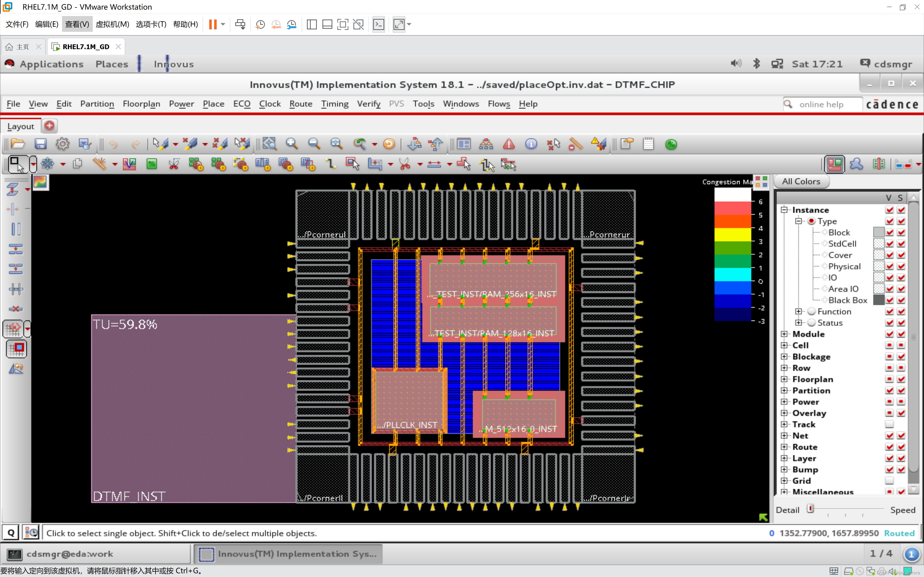Click the red Violation Browser warning icon
This screenshot has width=924, height=577.
(509, 144)
